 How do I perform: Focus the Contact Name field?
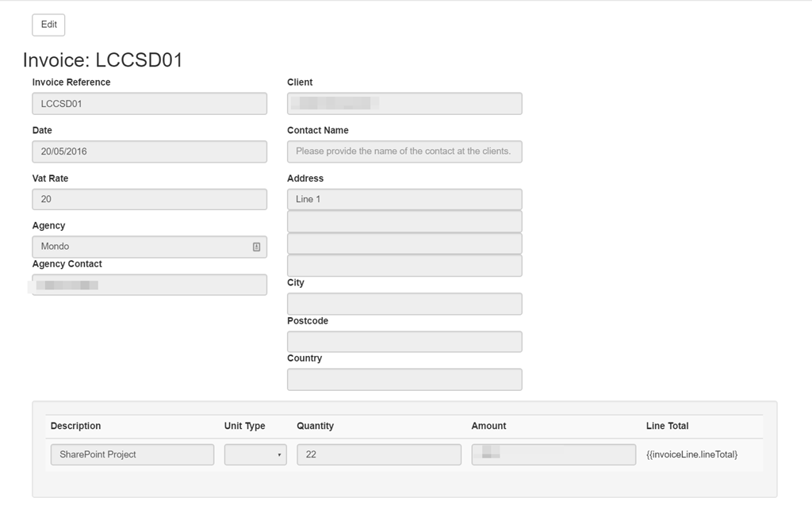[x=404, y=151]
